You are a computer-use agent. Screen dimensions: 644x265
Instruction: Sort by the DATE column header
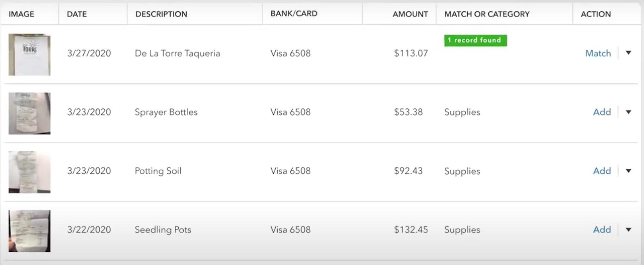[x=77, y=14]
